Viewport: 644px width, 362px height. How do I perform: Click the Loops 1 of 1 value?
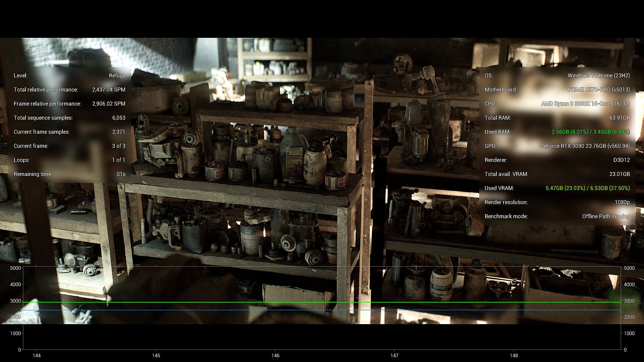119,160
